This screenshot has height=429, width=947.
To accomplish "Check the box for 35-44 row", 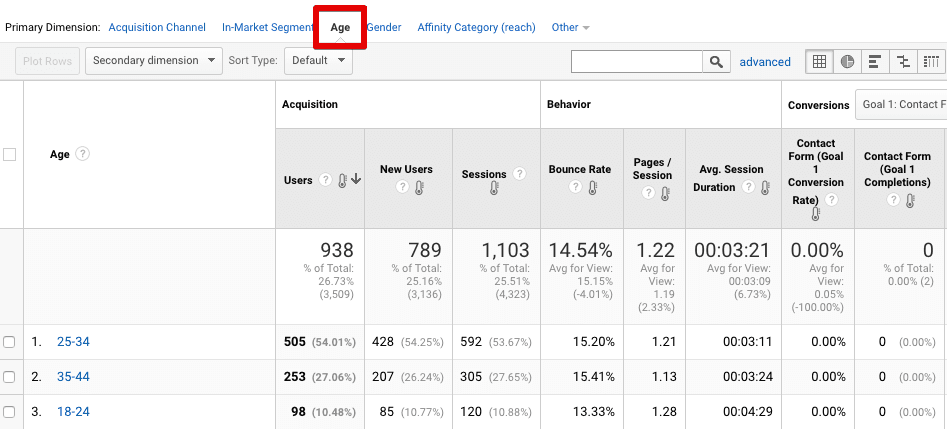I will coord(10,377).
